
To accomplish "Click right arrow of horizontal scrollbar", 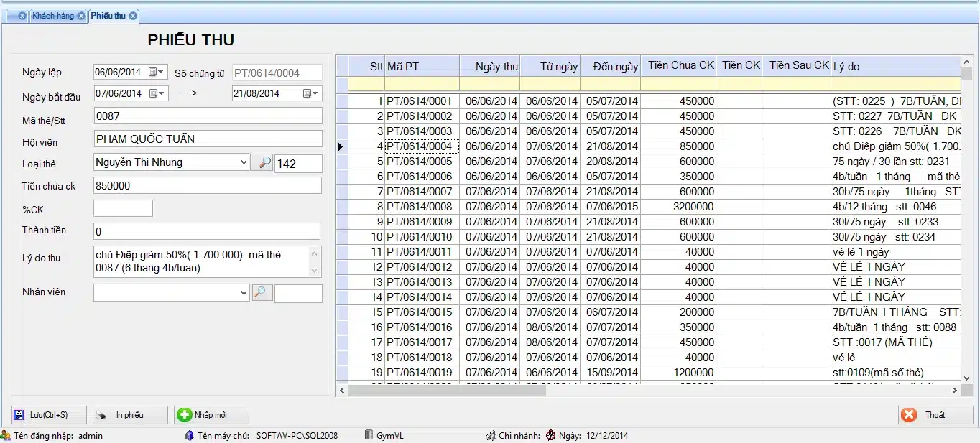I will pyautogui.click(x=955, y=390).
